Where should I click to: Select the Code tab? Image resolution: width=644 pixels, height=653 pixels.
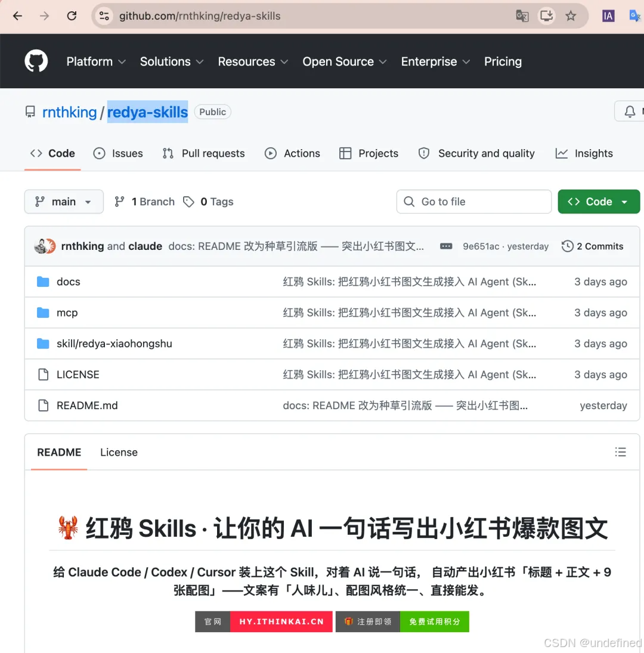point(52,153)
